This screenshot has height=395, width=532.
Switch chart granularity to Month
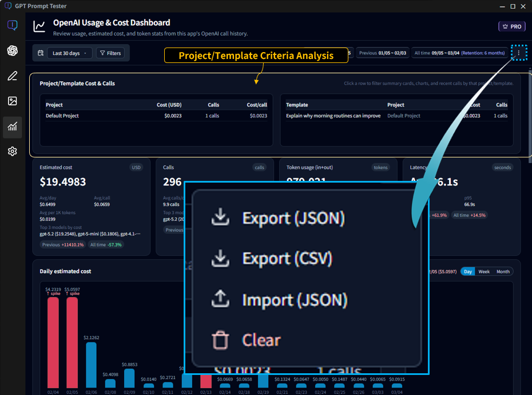(503, 271)
